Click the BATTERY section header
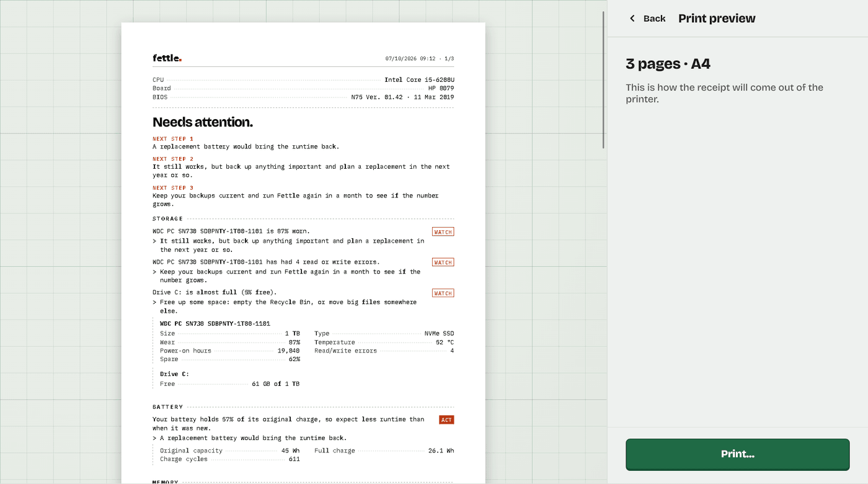 coord(168,407)
